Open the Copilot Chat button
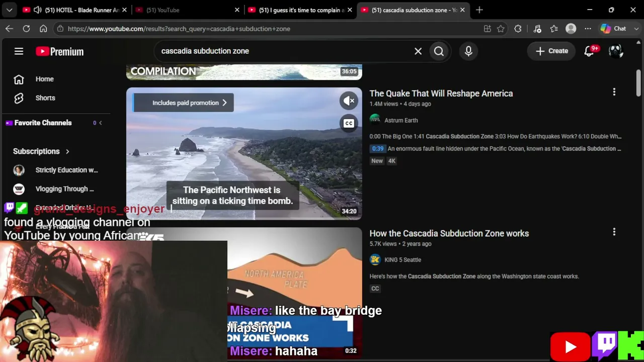Image resolution: width=644 pixels, height=362 pixels. click(x=613, y=29)
